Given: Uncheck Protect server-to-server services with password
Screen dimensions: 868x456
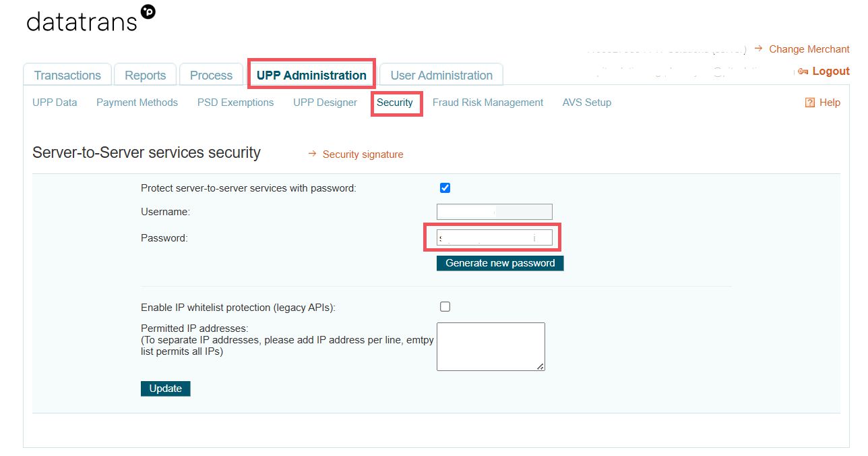Looking at the screenshot, I should 445,188.
